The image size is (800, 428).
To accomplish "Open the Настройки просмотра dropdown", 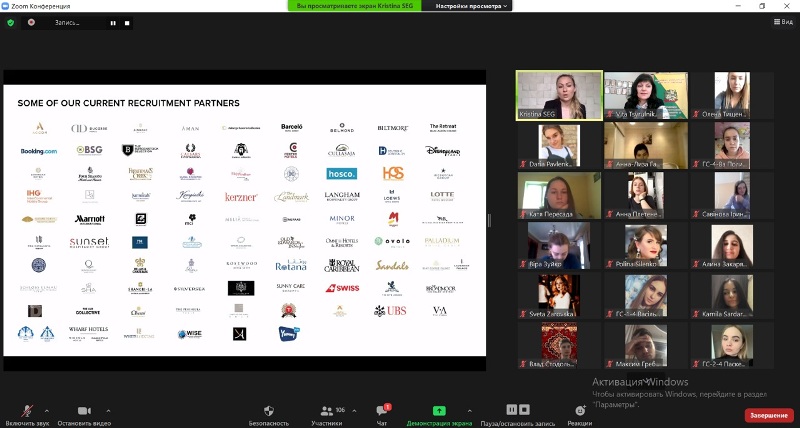I will pos(471,6).
